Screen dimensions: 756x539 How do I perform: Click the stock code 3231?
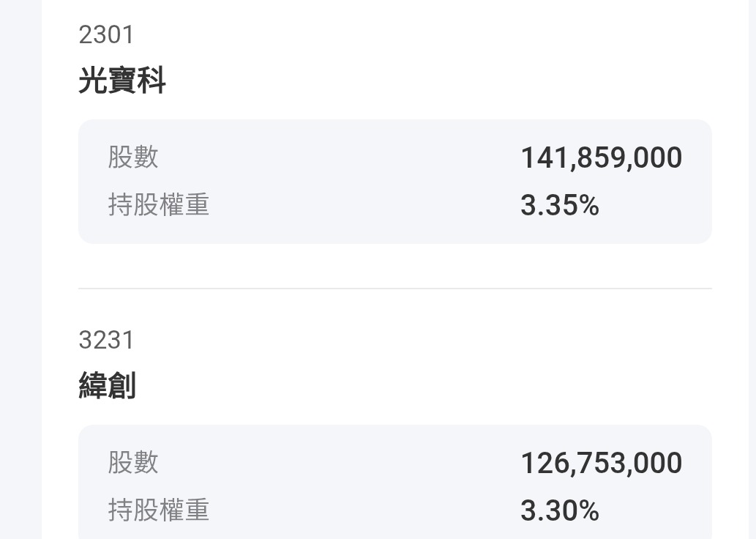[x=107, y=340]
